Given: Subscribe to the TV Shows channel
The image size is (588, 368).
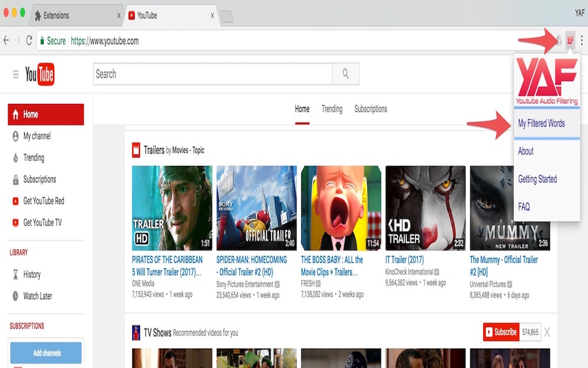Looking at the screenshot, I should coord(501,332).
